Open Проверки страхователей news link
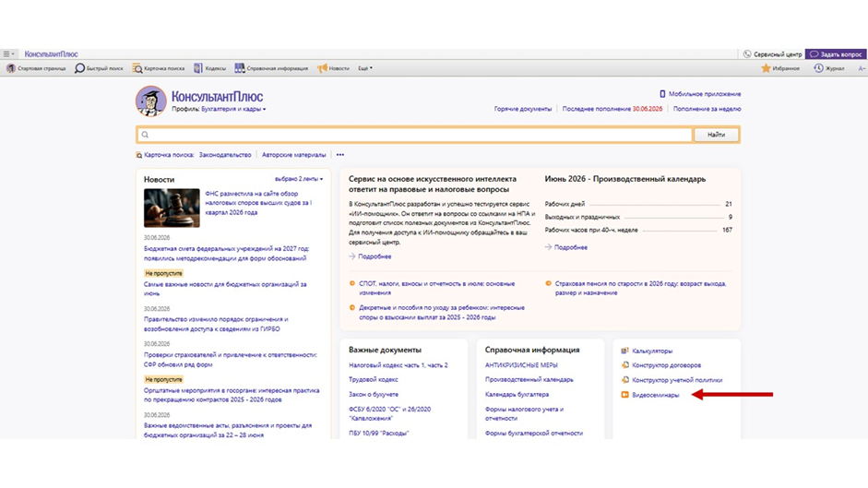Viewport: 868px width, 488px height. pos(231,360)
